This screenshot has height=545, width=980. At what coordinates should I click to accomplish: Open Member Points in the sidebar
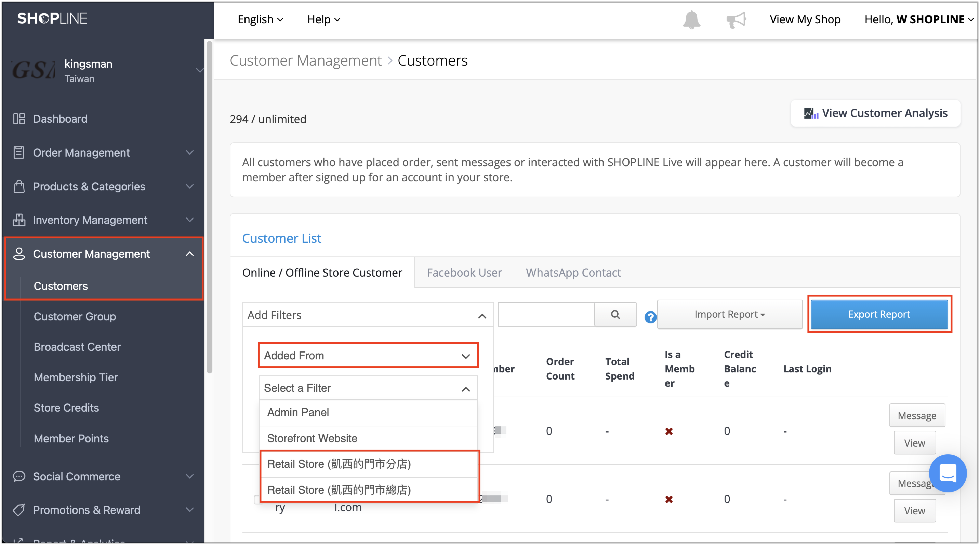tap(71, 438)
